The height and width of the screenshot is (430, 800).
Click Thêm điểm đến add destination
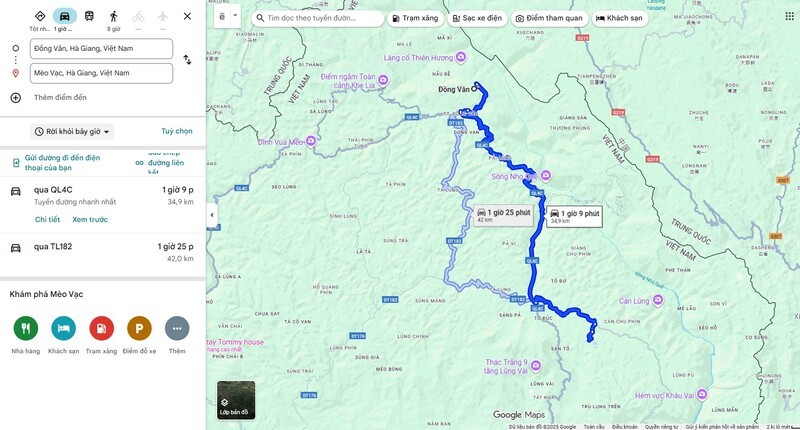click(x=60, y=97)
